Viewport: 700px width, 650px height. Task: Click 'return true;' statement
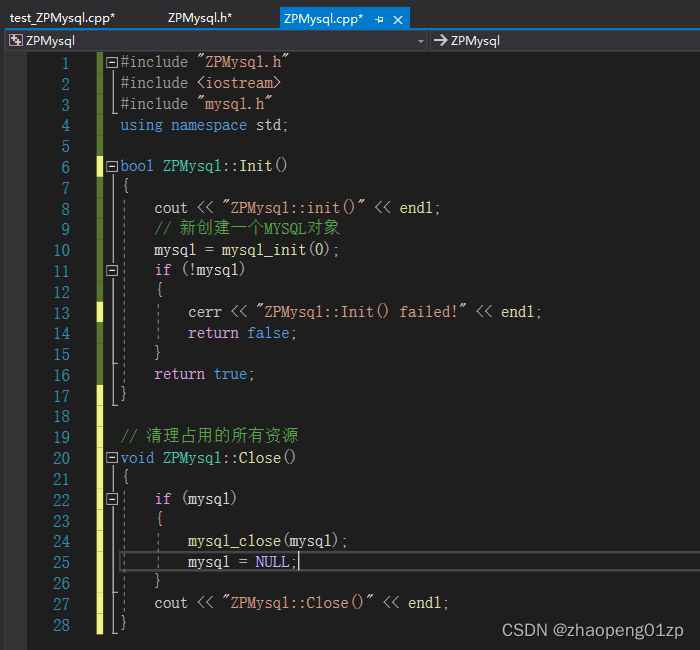204,374
